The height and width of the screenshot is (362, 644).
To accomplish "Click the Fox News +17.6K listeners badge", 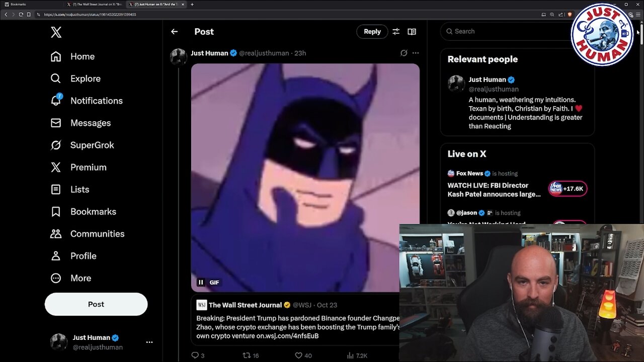I will (x=568, y=189).
